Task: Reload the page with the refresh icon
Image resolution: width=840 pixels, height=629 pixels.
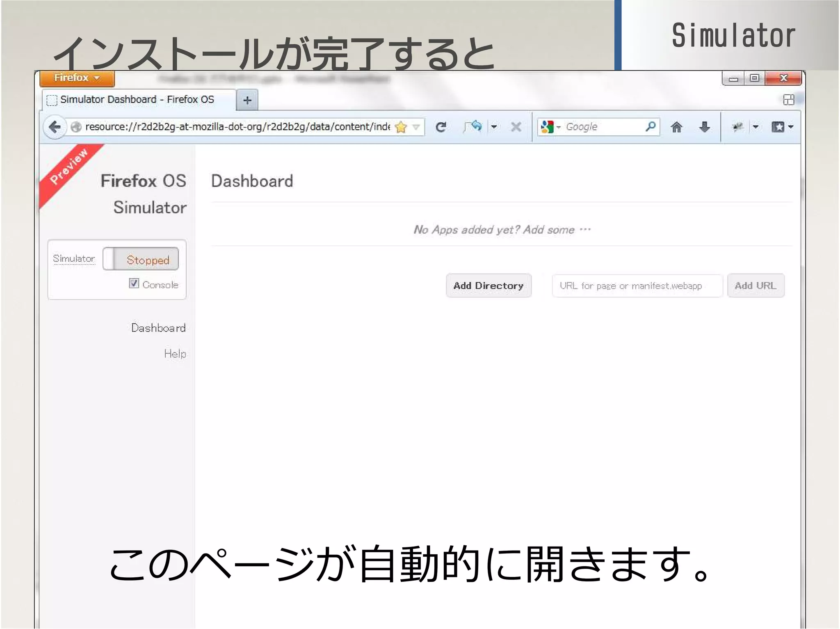Action: [x=441, y=127]
